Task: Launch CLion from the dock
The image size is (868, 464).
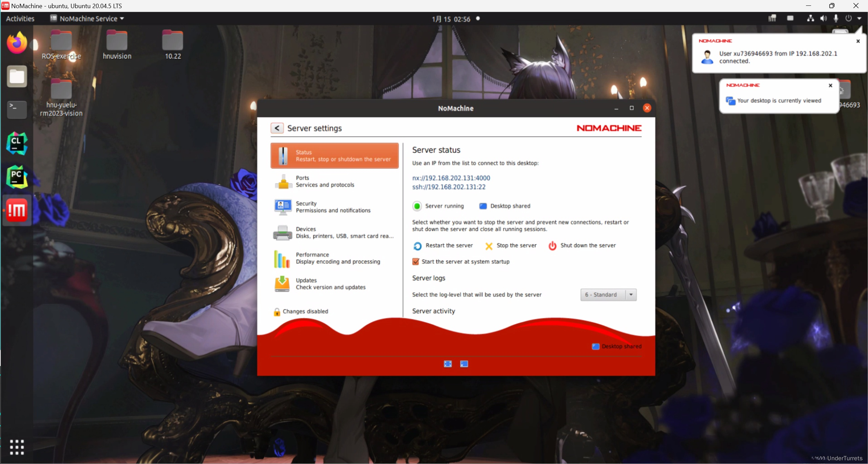Action: [17, 143]
